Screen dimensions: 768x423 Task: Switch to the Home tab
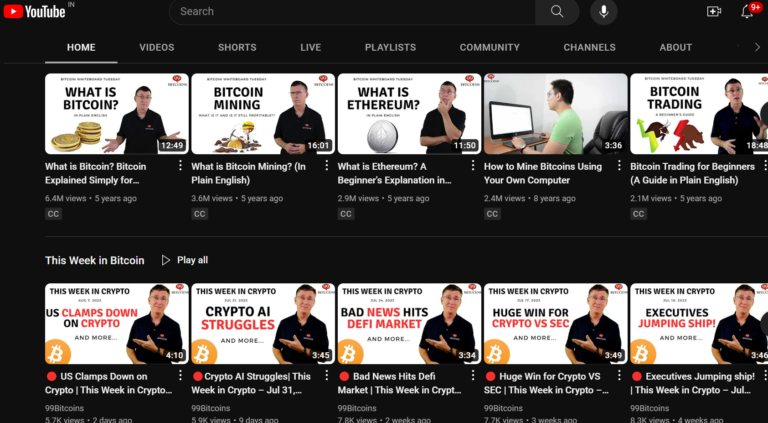[81, 47]
